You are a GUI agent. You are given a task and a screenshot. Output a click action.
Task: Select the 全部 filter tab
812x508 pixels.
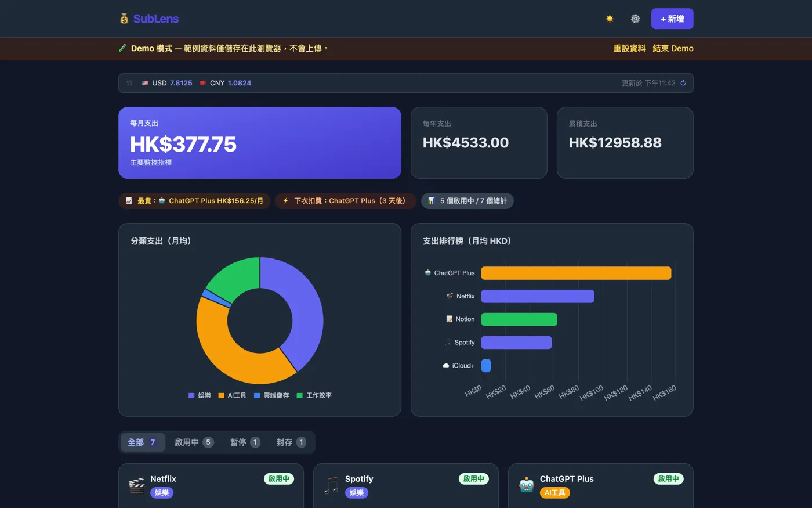point(143,442)
